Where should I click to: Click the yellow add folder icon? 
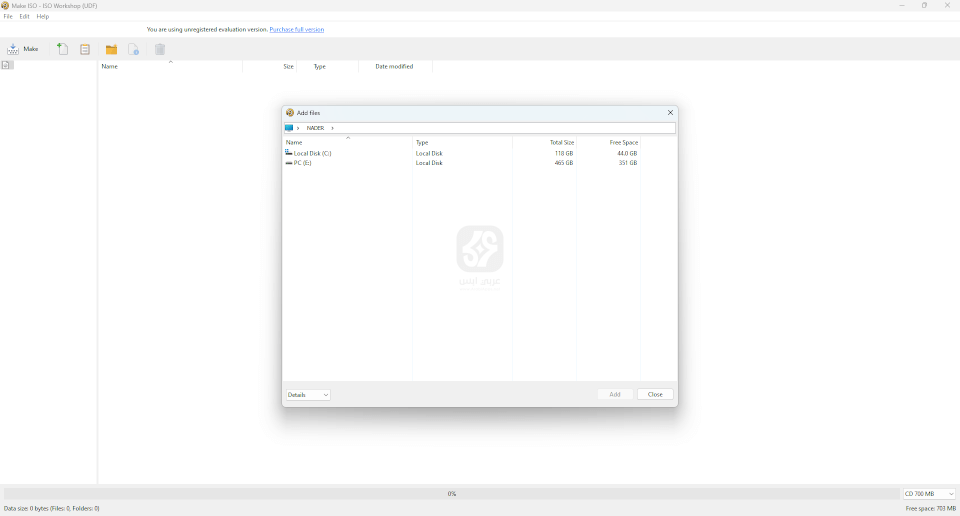pos(111,49)
